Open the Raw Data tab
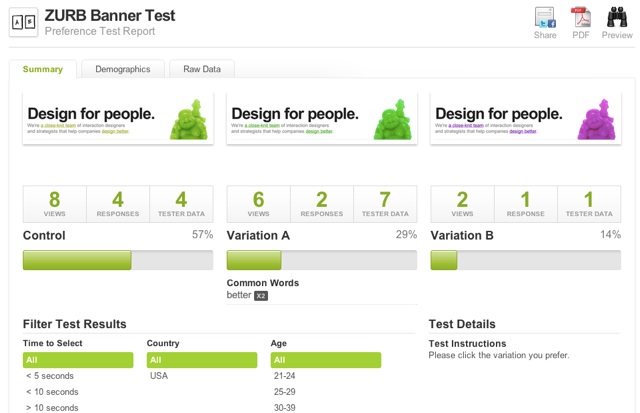640x413 pixels. pyautogui.click(x=202, y=69)
